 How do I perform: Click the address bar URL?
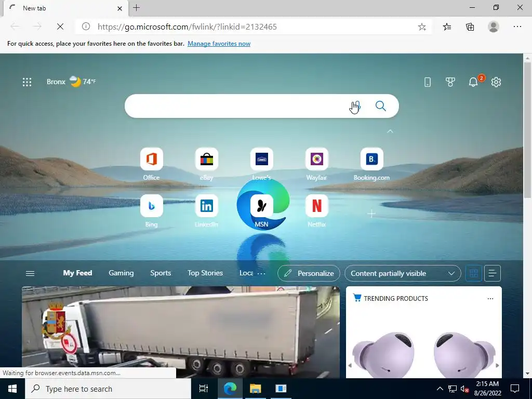coord(187,27)
